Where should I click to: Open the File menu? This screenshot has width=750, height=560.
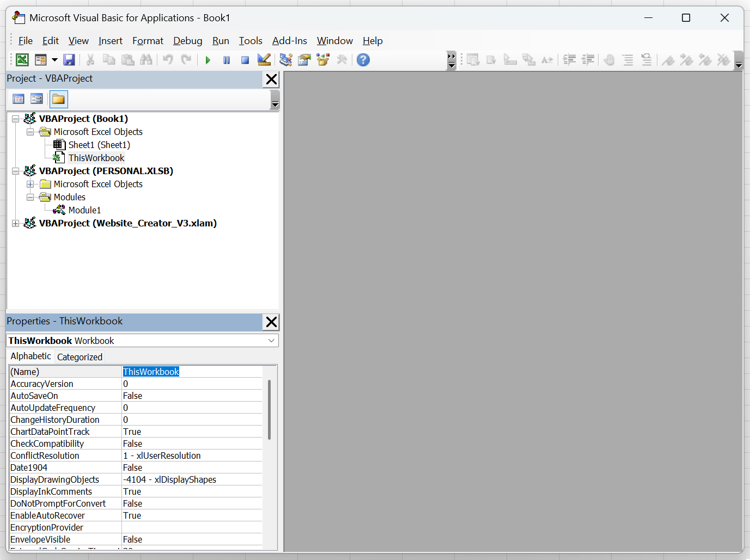tap(26, 41)
